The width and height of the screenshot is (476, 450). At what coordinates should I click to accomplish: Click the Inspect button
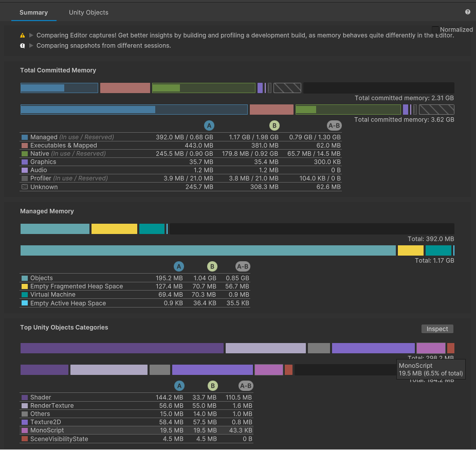(437, 329)
